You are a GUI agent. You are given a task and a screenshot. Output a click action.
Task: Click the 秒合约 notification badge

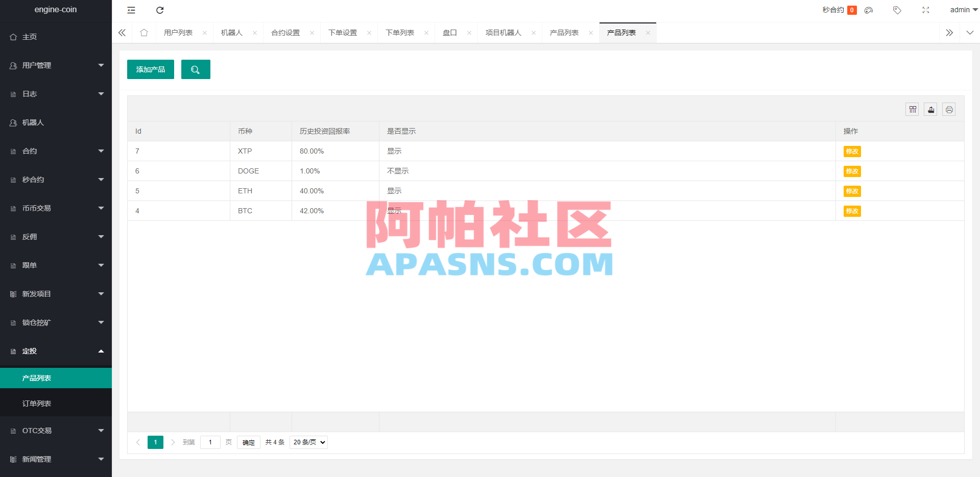tap(851, 10)
